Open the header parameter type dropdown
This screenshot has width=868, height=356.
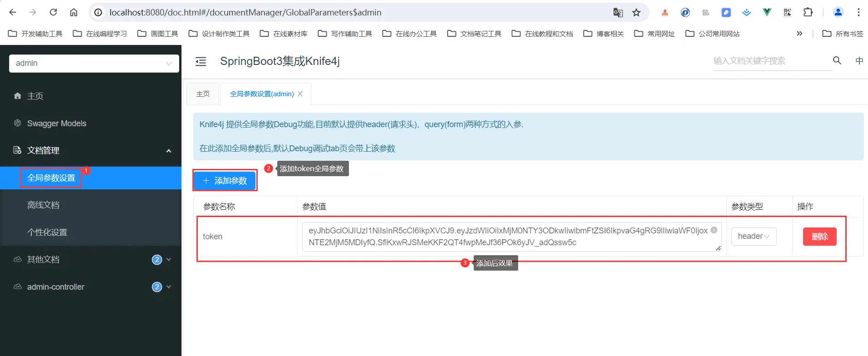pyautogui.click(x=754, y=236)
